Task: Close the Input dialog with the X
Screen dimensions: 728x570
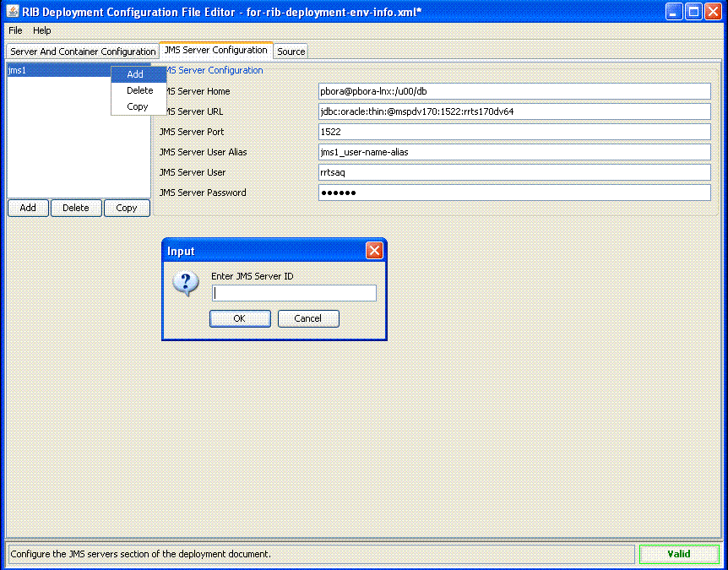Action: 374,251
